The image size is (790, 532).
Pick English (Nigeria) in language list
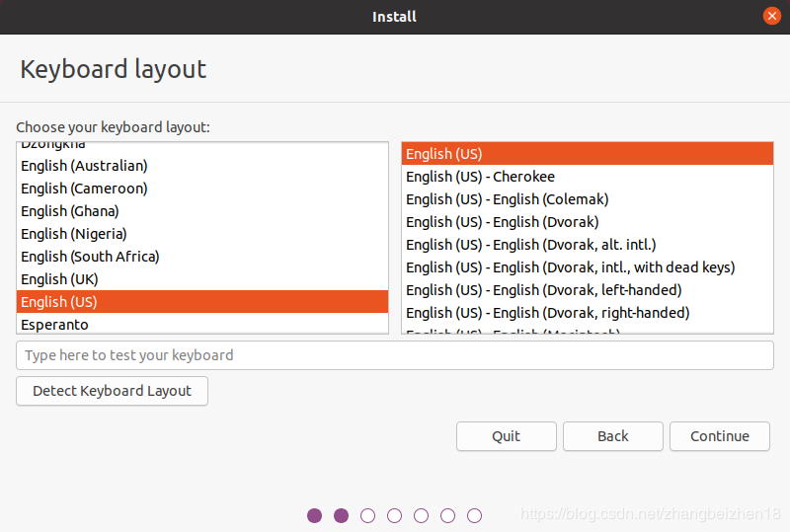tap(73, 234)
